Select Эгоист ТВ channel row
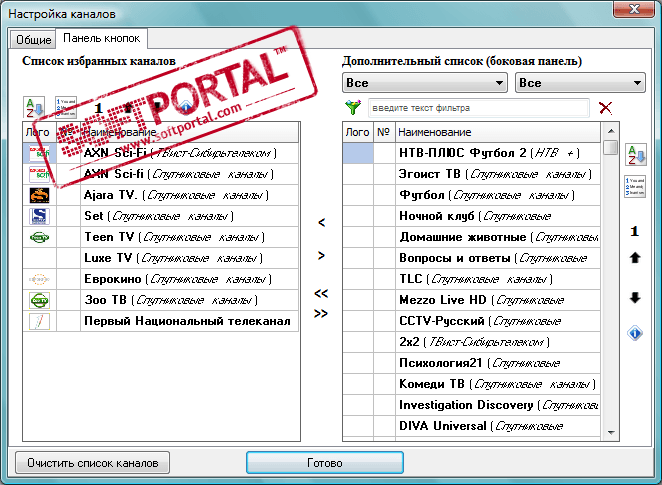 [x=472, y=174]
